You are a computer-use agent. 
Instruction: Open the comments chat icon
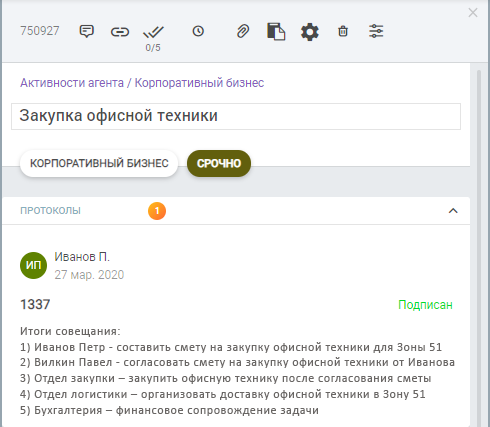click(x=86, y=32)
